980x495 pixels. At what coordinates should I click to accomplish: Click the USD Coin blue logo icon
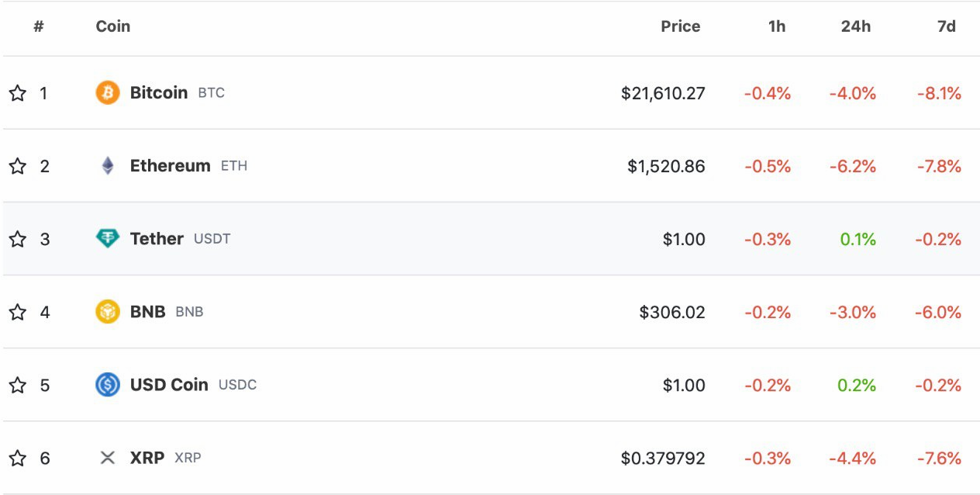108,385
